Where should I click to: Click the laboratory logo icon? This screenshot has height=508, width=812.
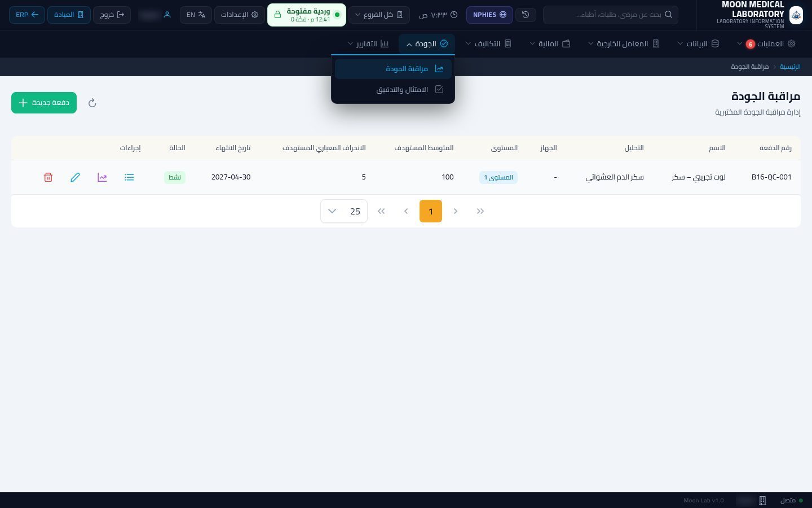[796, 15]
